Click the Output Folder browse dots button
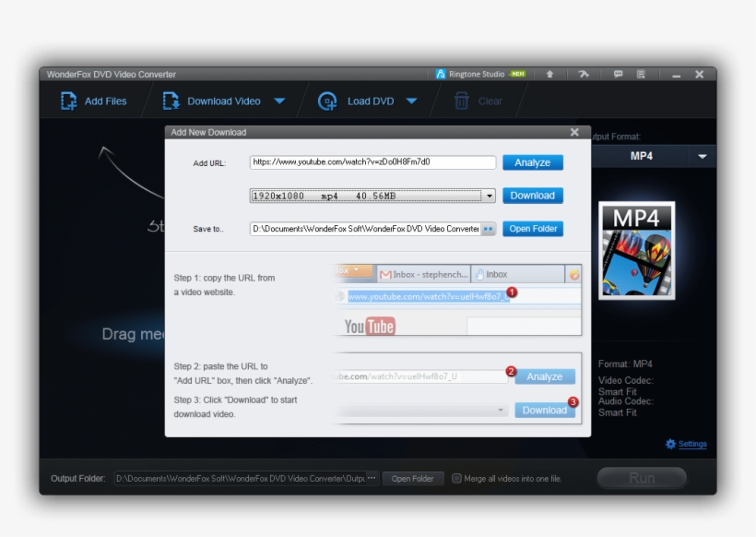 click(x=372, y=478)
